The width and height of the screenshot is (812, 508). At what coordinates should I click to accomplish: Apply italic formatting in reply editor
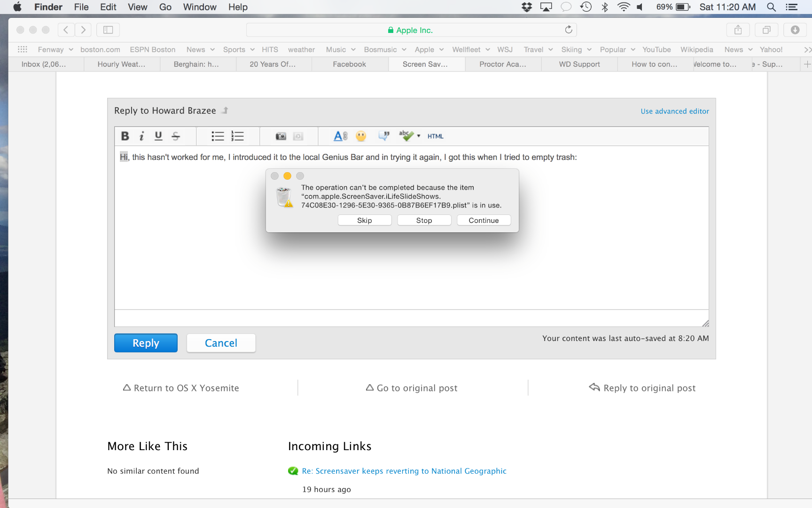click(x=141, y=136)
